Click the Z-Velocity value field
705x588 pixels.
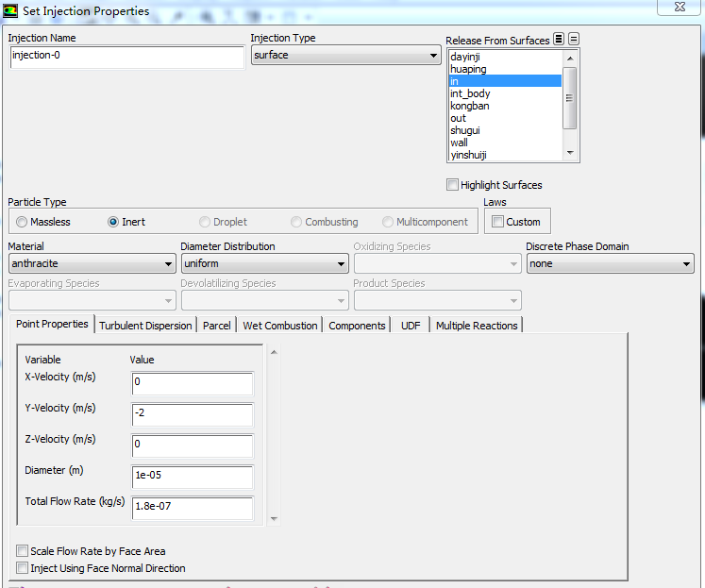(193, 445)
